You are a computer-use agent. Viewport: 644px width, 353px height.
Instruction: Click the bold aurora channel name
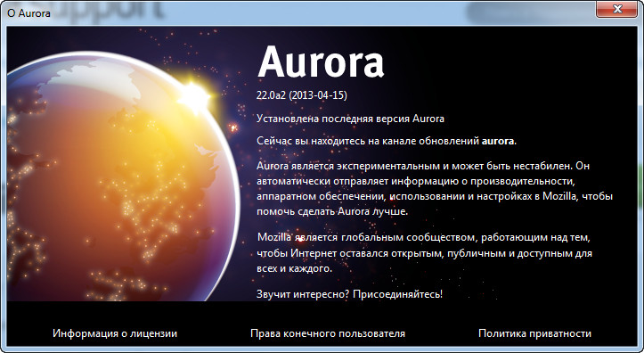(497, 141)
